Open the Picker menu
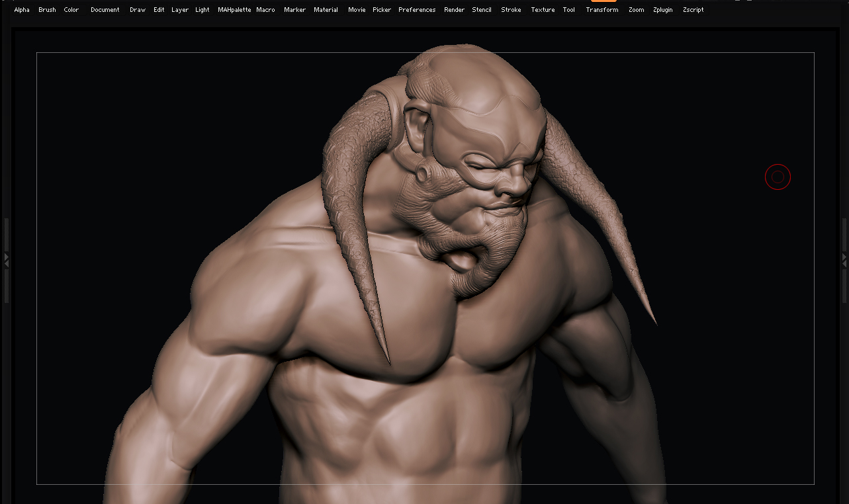Viewport: 849px width, 504px height. coord(382,10)
